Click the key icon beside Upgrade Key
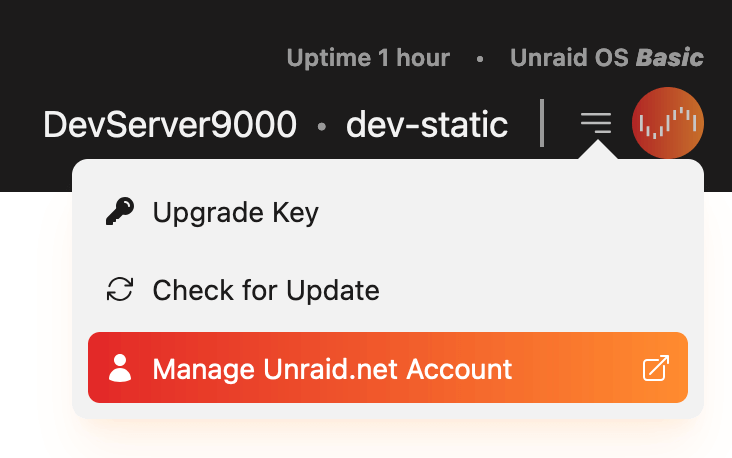Viewport: 732px width, 458px height. pyautogui.click(x=119, y=212)
